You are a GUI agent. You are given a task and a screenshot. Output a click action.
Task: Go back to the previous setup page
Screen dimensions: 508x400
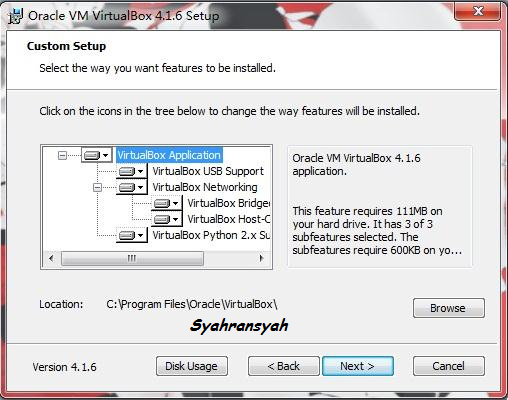(284, 366)
